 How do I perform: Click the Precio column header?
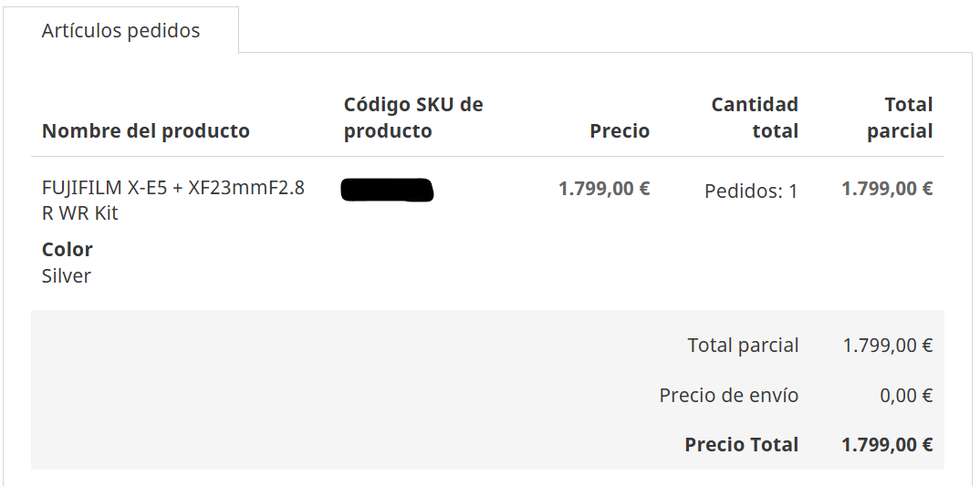point(620,130)
